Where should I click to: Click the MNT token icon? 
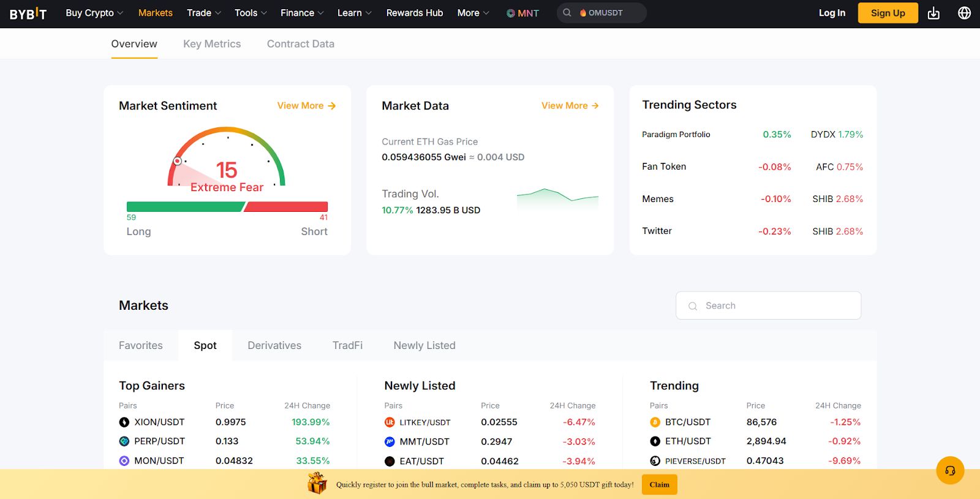511,13
